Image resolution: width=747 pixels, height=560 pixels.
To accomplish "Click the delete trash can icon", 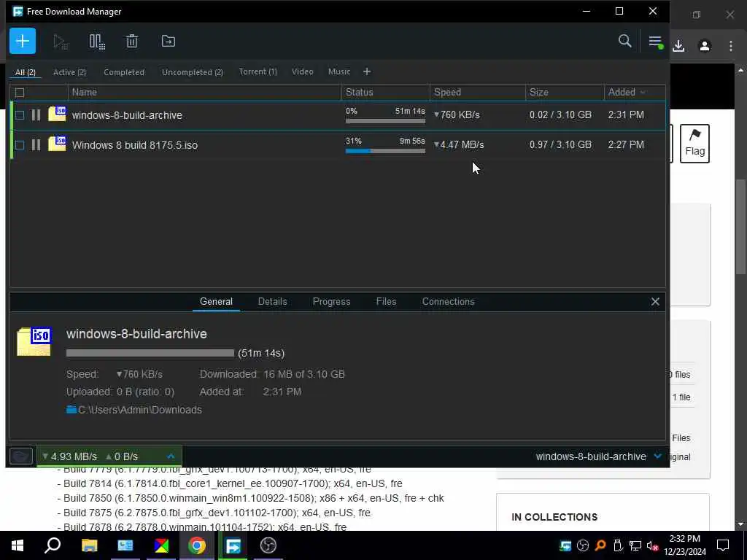I will [132, 42].
